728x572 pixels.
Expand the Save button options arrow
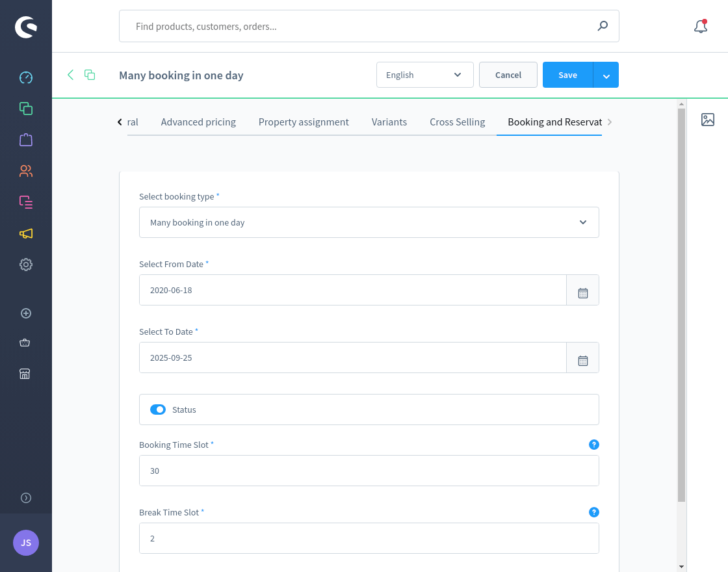coord(606,75)
